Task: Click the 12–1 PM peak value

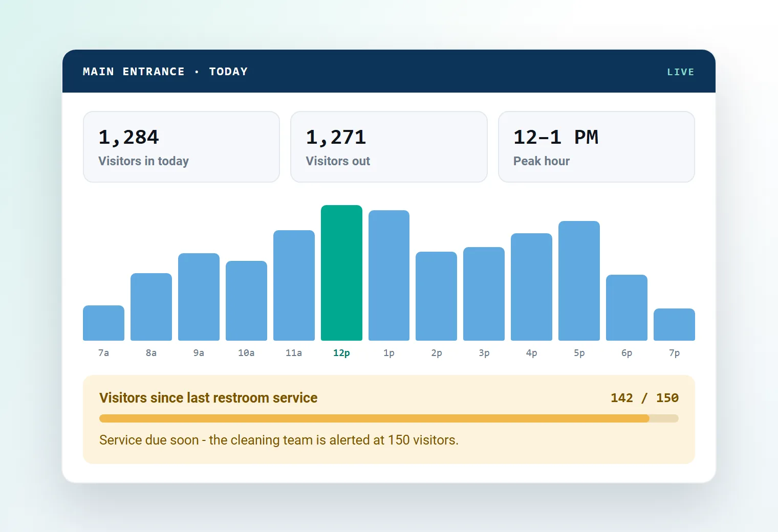Action: 556,137
